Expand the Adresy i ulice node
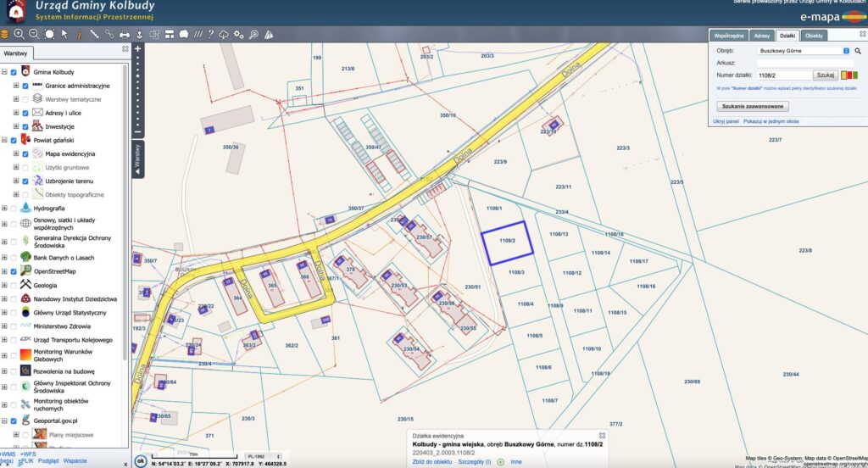 (x=16, y=113)
